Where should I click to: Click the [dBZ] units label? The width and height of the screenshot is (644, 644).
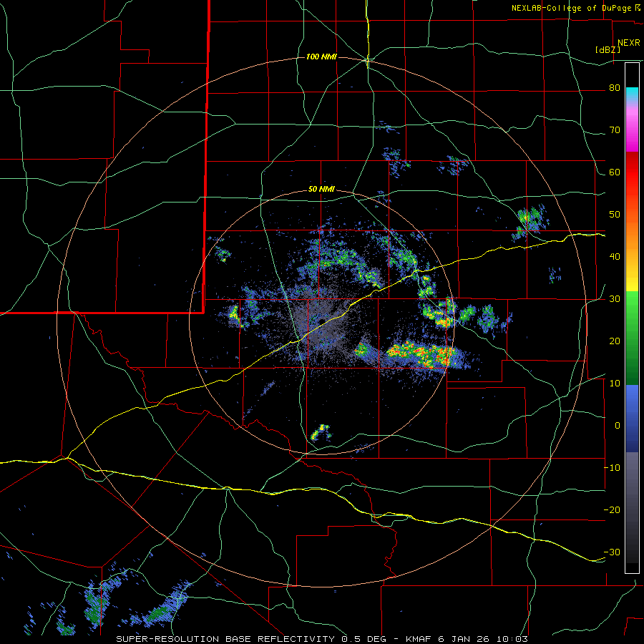pos(608,50)
